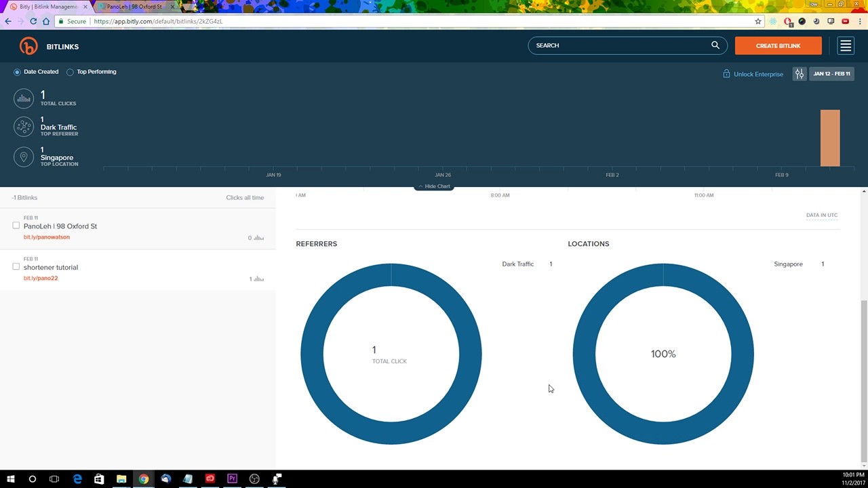This screenshot has width=868, height=488.
Task: Click the Total Clicks chart icon
Action: click(x=24, y=98)
